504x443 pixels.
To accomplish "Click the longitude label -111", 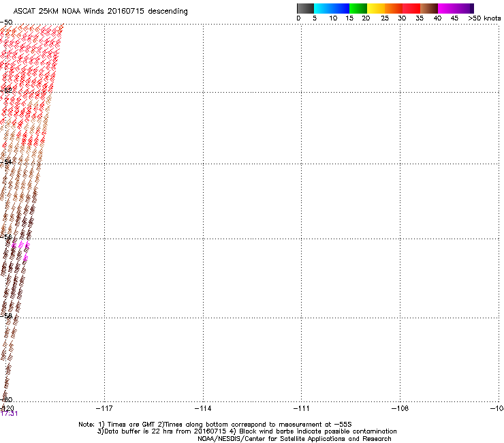I will [x=301, y=408].
